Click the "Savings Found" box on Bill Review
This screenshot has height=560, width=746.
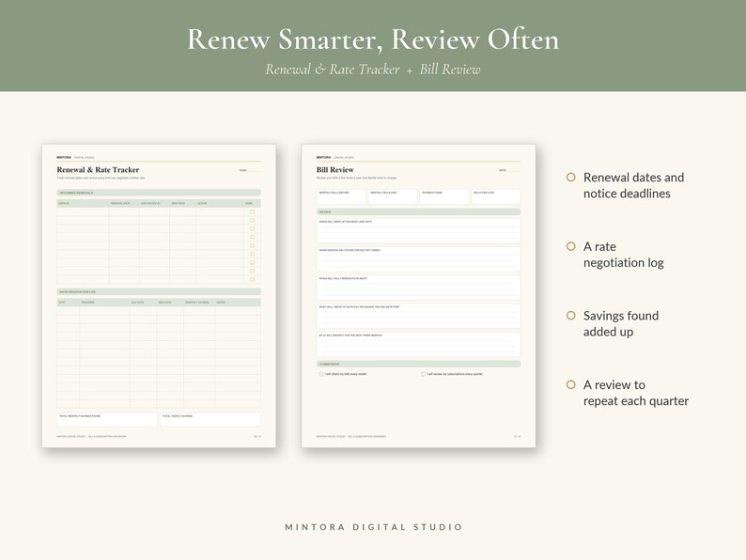pos(444,196)
